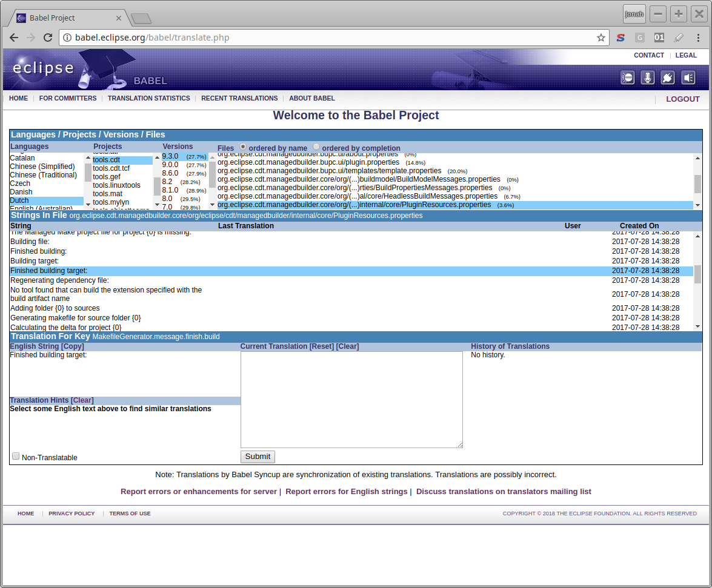Click the speaker icon in Eclipse header
The height and width of the screenshot is (588, 712).
(x=688, y=78)
